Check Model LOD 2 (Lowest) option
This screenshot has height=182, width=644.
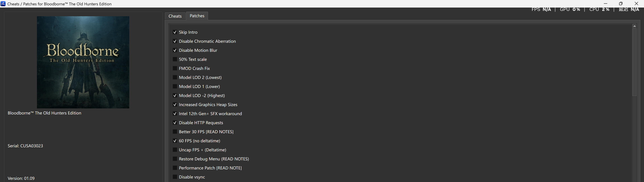[x=175, y=77]
